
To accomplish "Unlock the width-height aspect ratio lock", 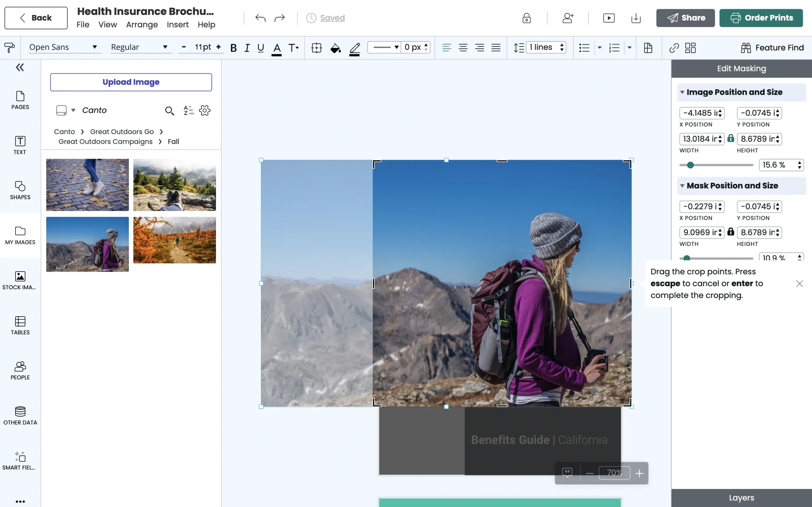I will point(731,139).
